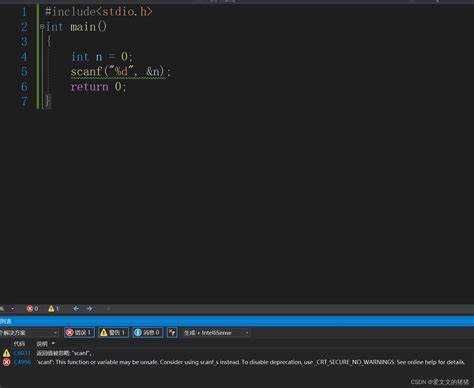Open the Description column filter arrow
Viewport: 474px width, 388px height.
click(53, 344)
